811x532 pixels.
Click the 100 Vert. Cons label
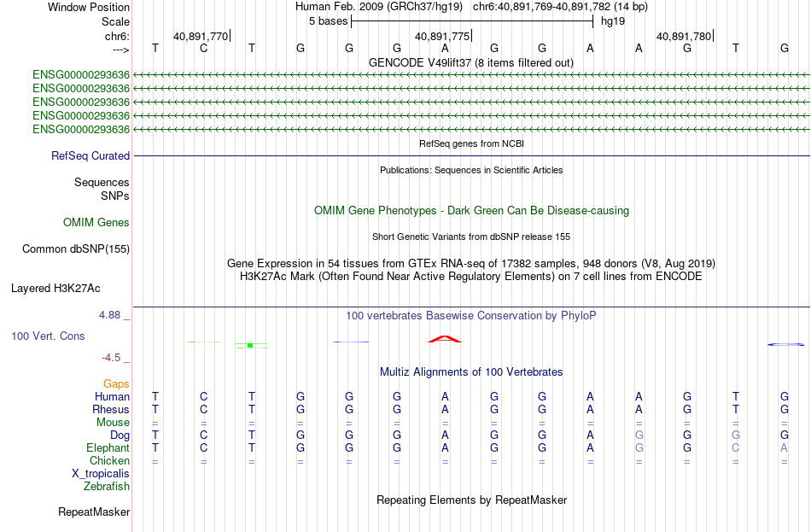(x=48, y=336)
